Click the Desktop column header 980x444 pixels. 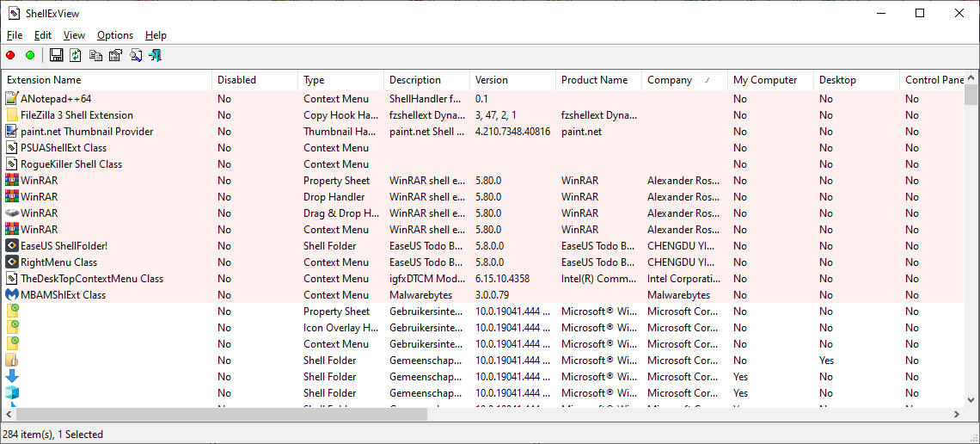[857, 80]
